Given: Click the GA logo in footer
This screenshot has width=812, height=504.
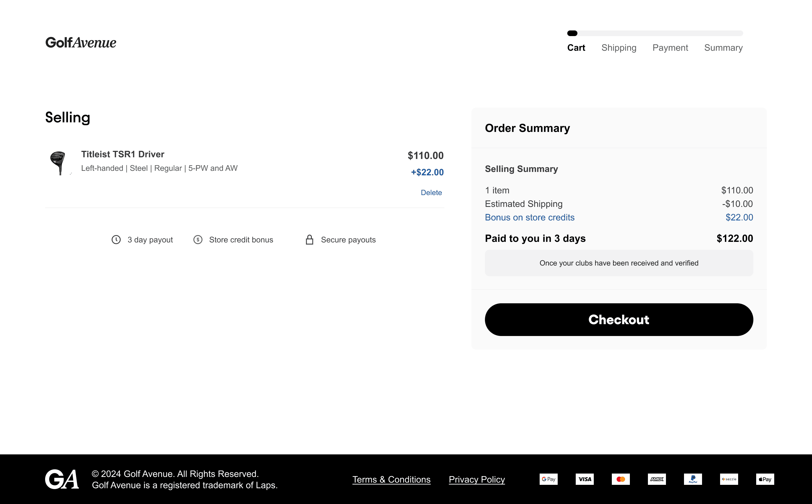Looking at the screenshot, I should [x=62, y=479].
